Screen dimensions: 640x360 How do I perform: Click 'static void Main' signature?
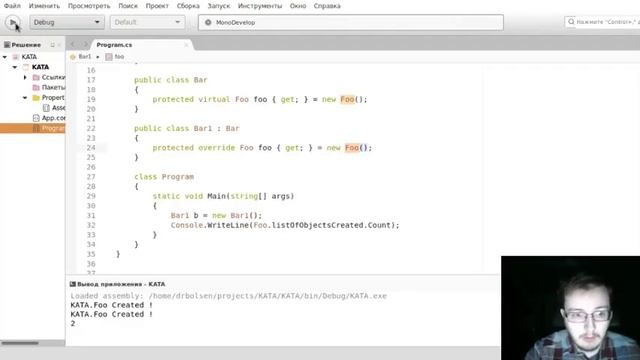point(223,196)
